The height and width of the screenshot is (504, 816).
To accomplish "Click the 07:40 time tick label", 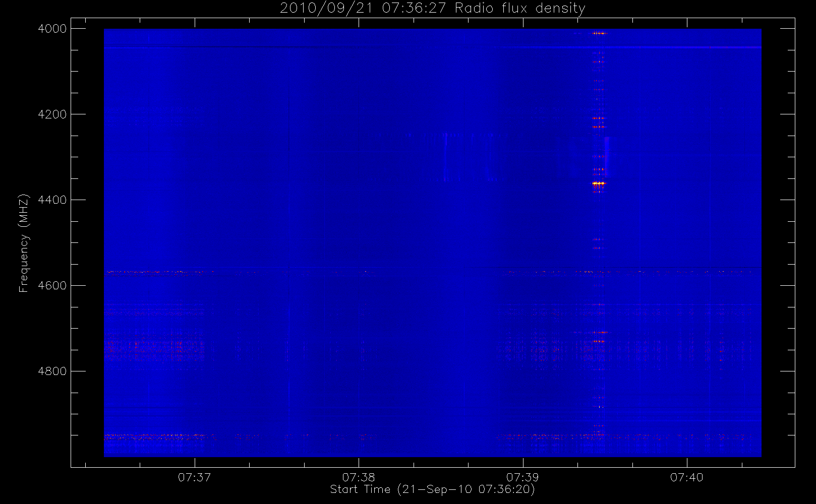I will click(686, 477).
